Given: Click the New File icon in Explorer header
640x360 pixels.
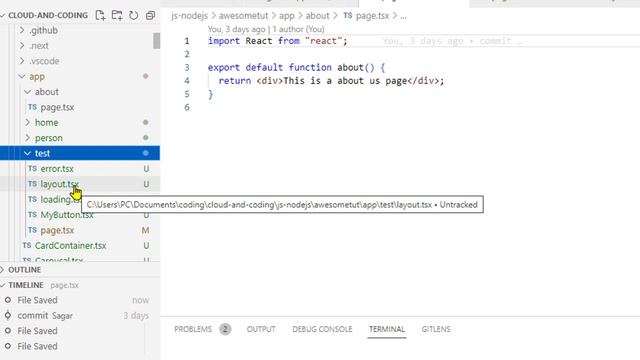Looking at the screenshot, I should (x=100, y=16).
